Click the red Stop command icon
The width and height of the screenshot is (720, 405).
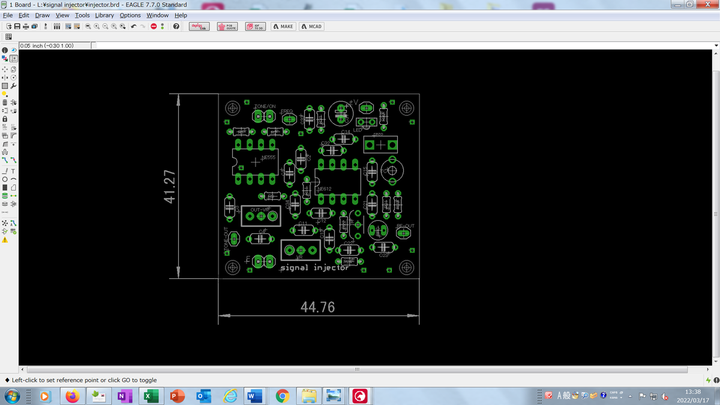point(153,27)
